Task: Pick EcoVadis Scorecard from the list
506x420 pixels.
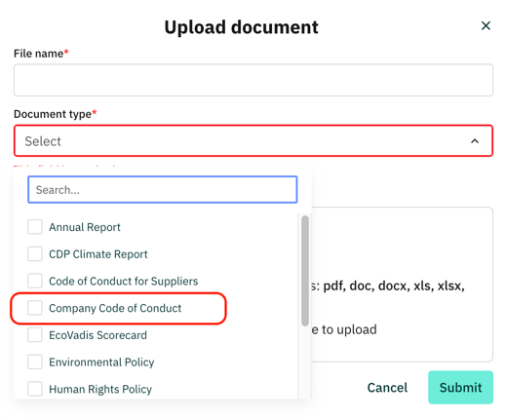Action: click(97, 335)
